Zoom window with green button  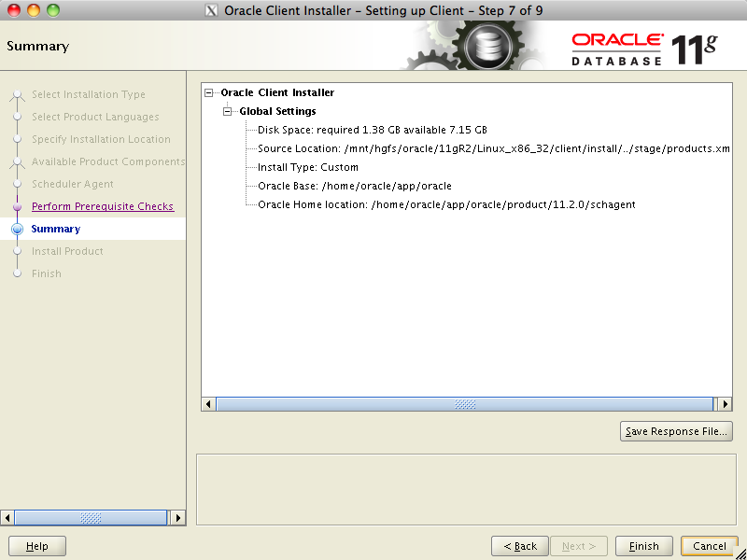pyautogui.click(x=53, y=10)
